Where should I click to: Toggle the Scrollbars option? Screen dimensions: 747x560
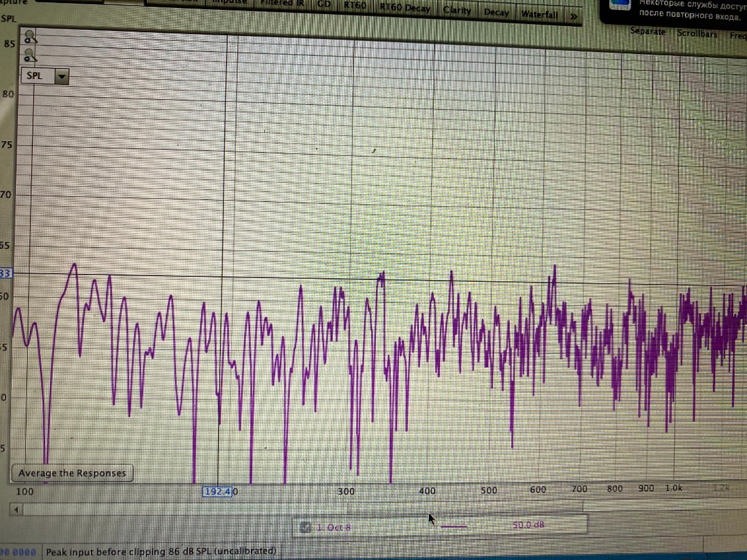(x=697, y=34)
